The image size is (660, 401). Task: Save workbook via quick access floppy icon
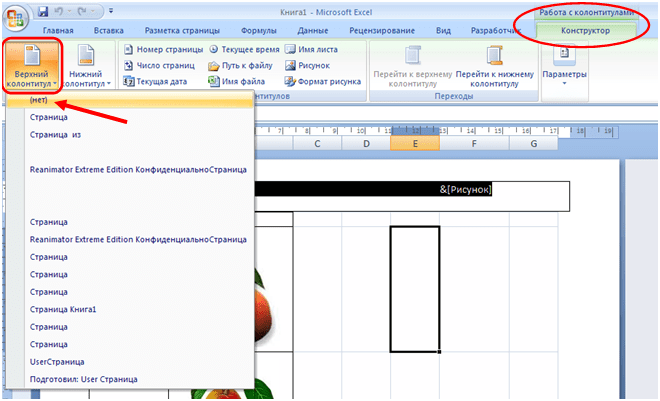43,12
